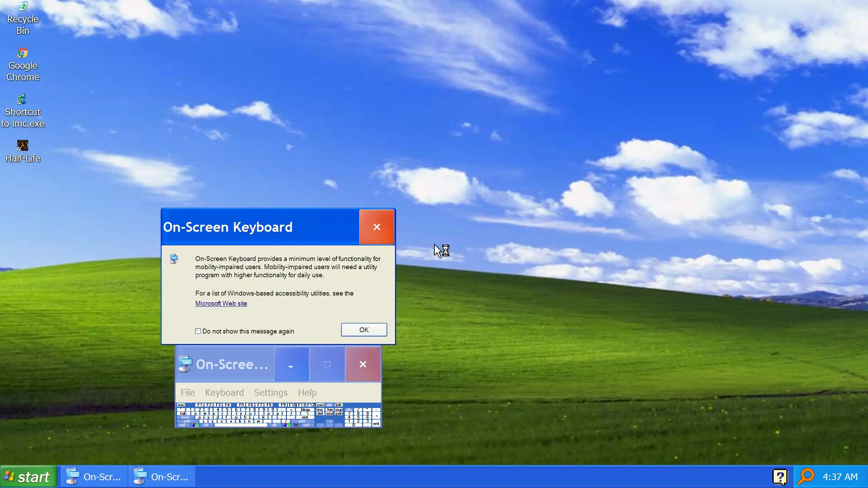The image size is (868, 488).
Task: Open the Windows start button
Action: pyautogui.click(x=28, y=477)
